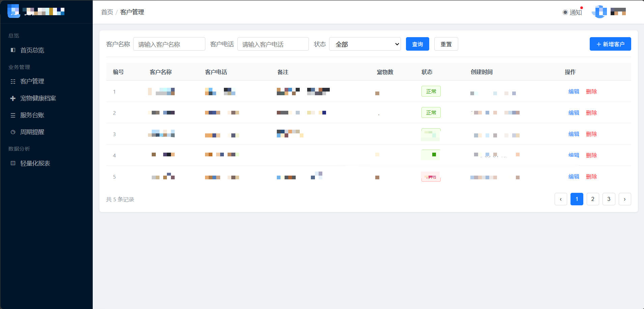The width and height of the screenshot is (644, 309).
Task: Select page 3 in the pagination
Action: [x=609, y=199]
